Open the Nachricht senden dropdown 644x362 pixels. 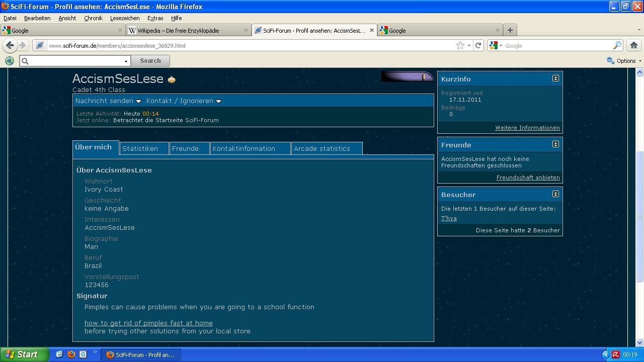coord(108,101)
